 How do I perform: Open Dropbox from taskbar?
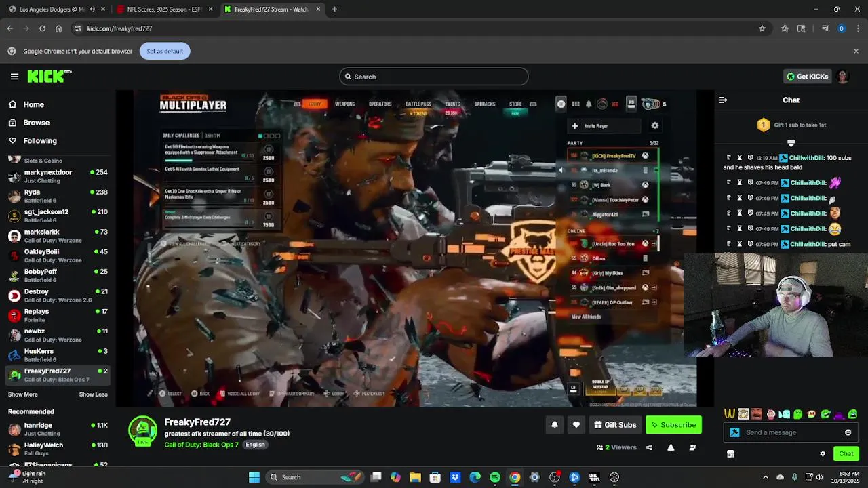pos(456,477)
